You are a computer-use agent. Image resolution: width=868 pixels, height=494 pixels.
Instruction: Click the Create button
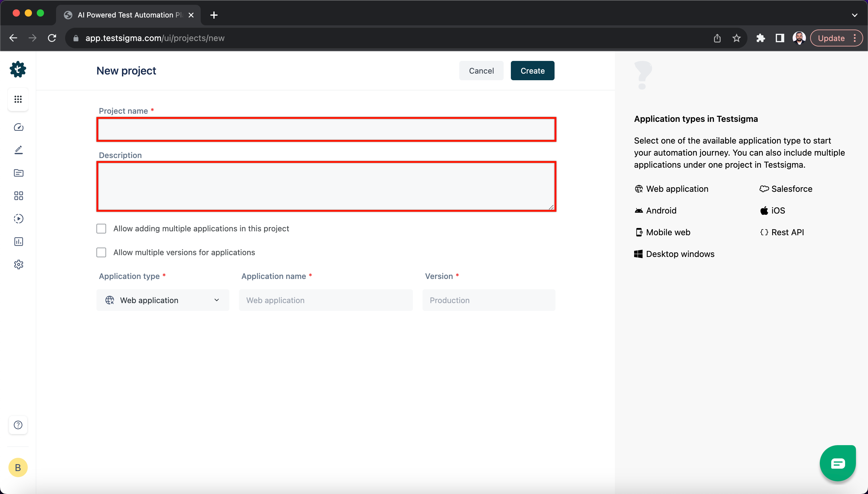click(x=532, y=71)
